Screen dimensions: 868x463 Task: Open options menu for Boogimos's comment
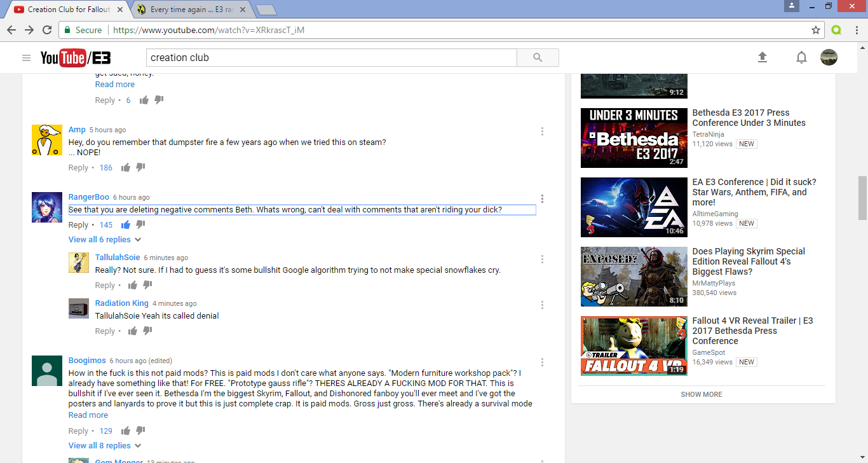pyautogui.click(x=542, y=363)
